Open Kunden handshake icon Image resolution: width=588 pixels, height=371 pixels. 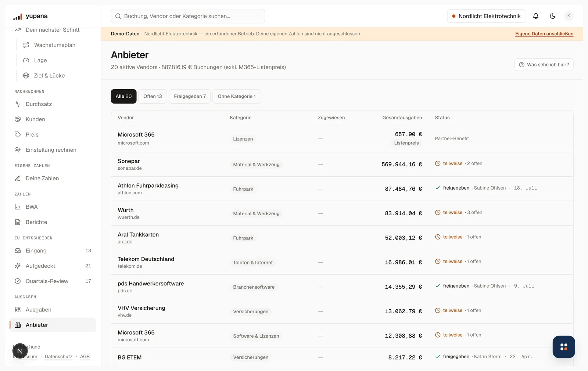[x=18, y=119]
